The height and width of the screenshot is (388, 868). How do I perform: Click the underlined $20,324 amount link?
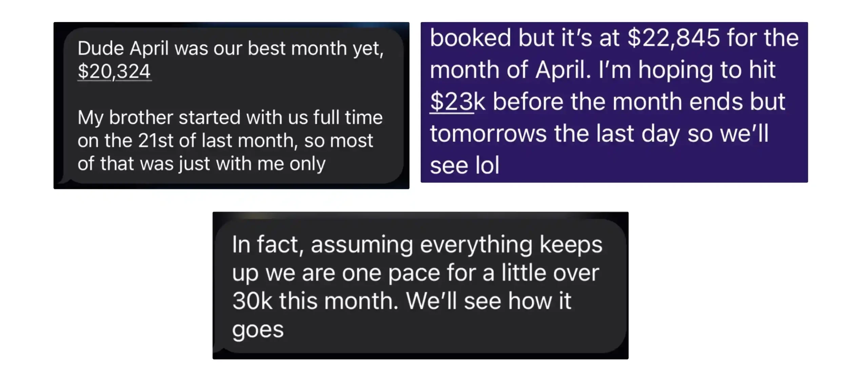[x=114, y=72]
